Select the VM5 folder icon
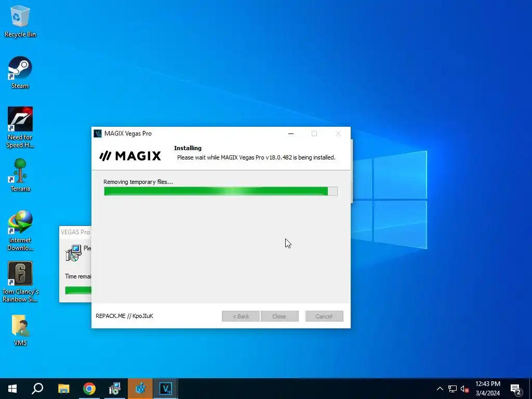The image size is (532, 399). [x=20, y=330]
